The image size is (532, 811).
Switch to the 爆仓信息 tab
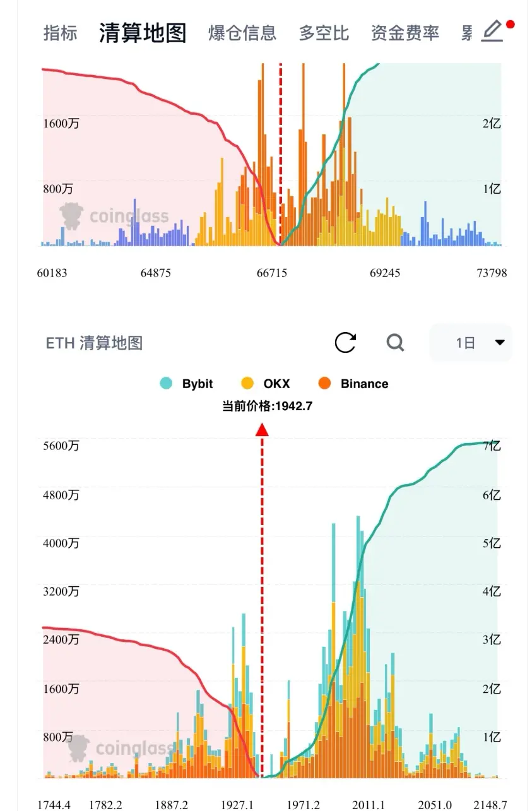(x=242, y=33)
